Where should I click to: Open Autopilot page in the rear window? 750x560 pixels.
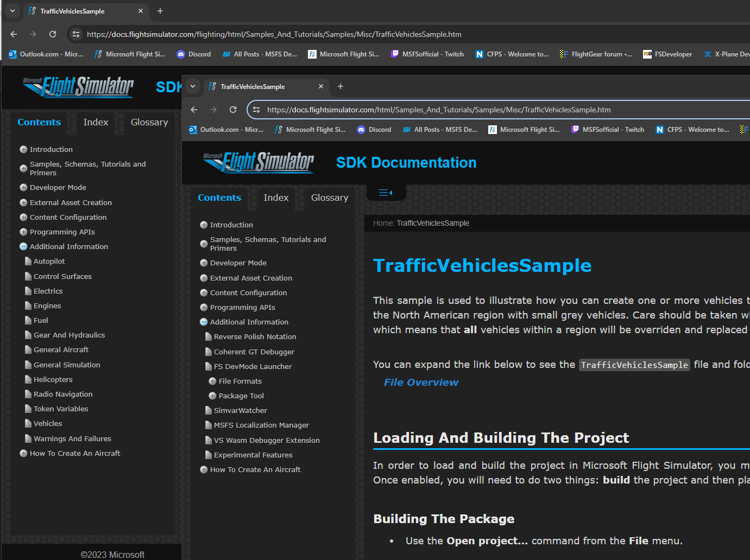pos(49,261)
